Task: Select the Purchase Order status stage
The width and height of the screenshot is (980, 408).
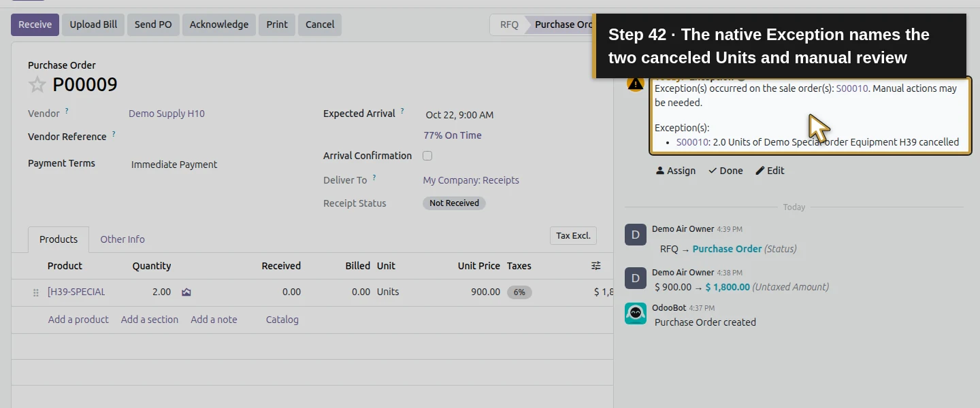Action: (562, 24)
